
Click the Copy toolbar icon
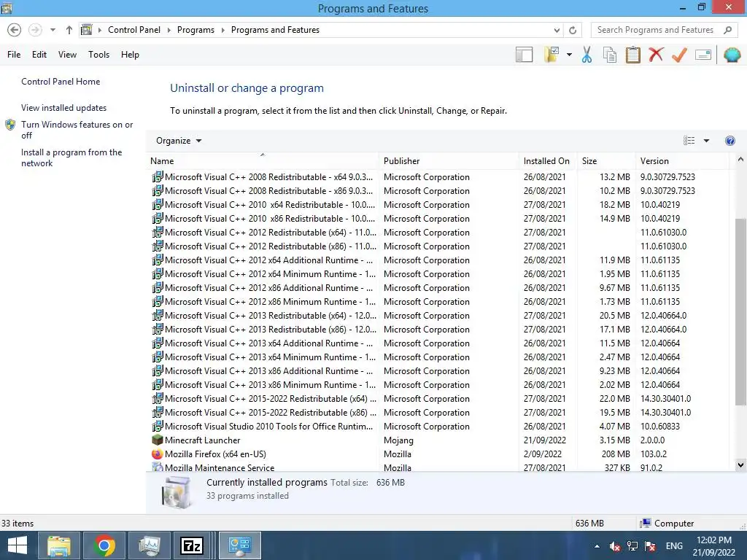610,55
